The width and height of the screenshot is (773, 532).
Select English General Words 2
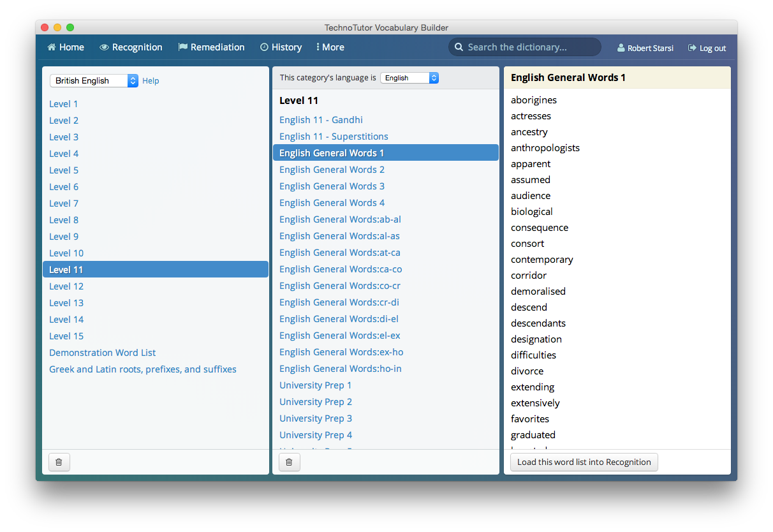click(332, 169)
